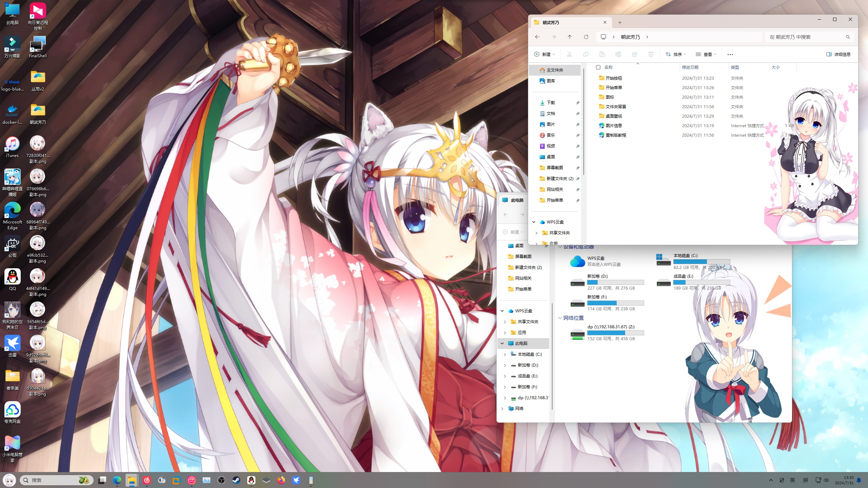Open a new Explorer tab with plus
The height and width of the screenshot is (488, 868).
[x=620, y=23]
